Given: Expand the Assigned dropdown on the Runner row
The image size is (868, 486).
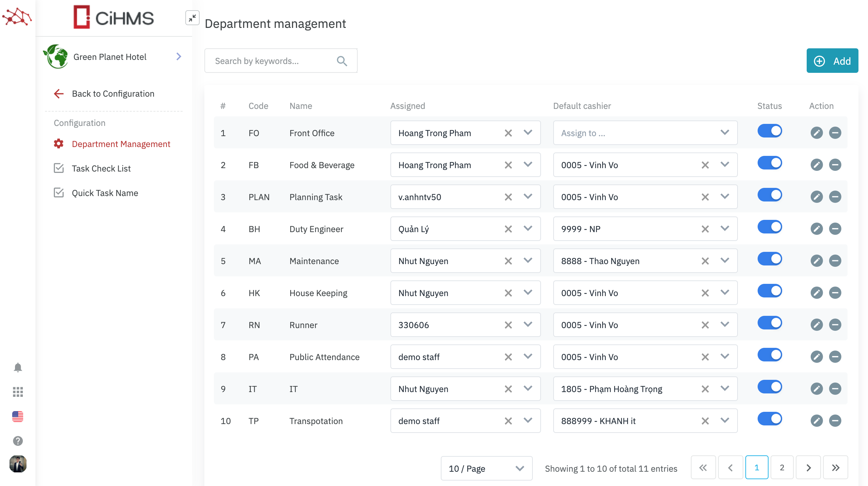Looking at the screenshot, I should click(528, 325).
